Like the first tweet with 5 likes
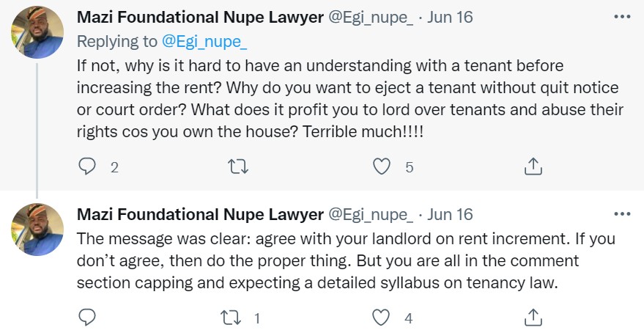 [382, 167]
